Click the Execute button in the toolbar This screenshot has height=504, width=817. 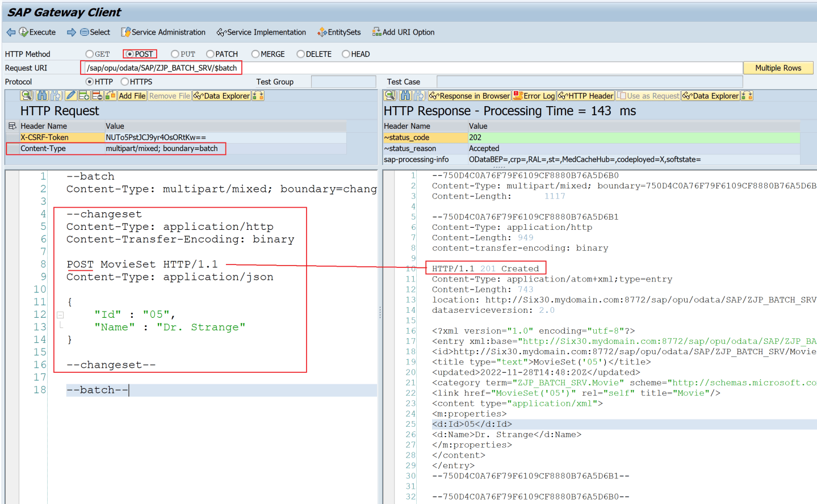click(37, 32)
